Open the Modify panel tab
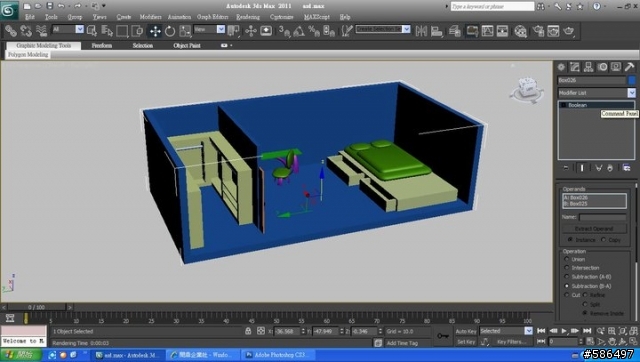This screenshot has height=362, width=640. (575, 67)
